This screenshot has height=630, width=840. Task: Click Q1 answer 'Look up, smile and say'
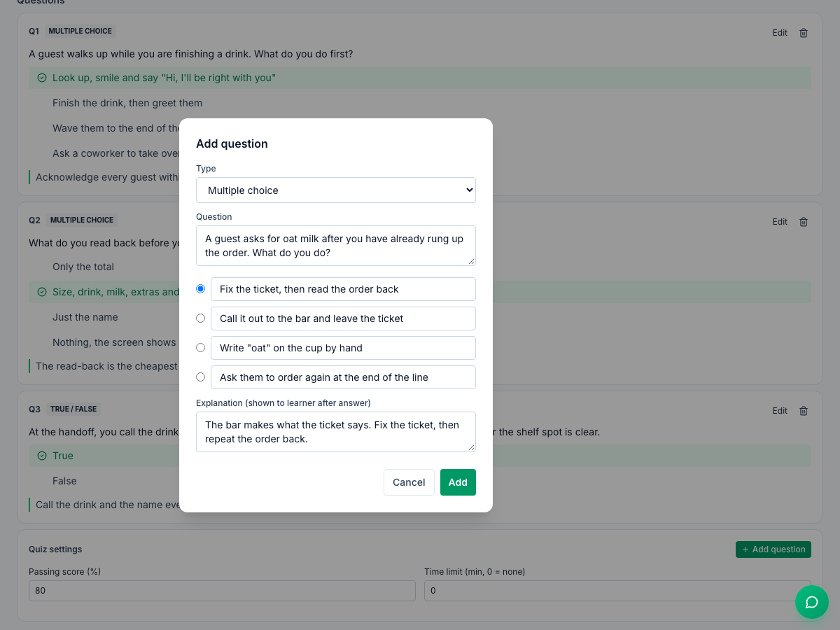pos(420,78)
